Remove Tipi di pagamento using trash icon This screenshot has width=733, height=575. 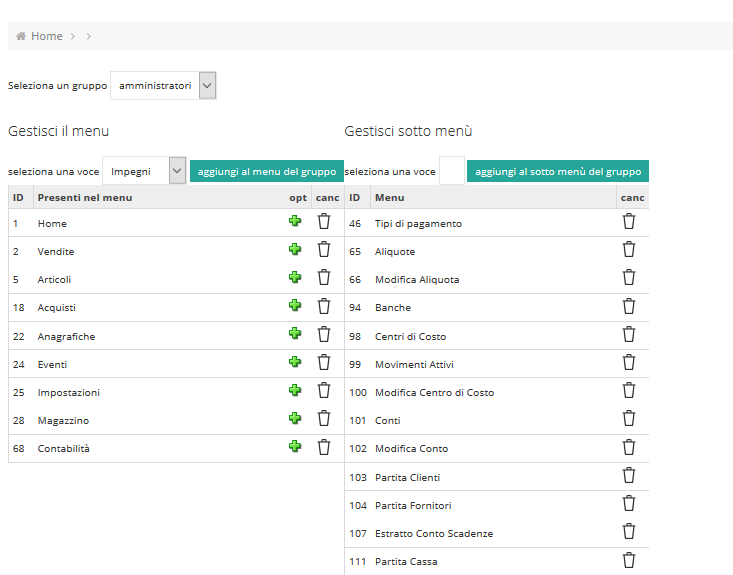[629, 221]
